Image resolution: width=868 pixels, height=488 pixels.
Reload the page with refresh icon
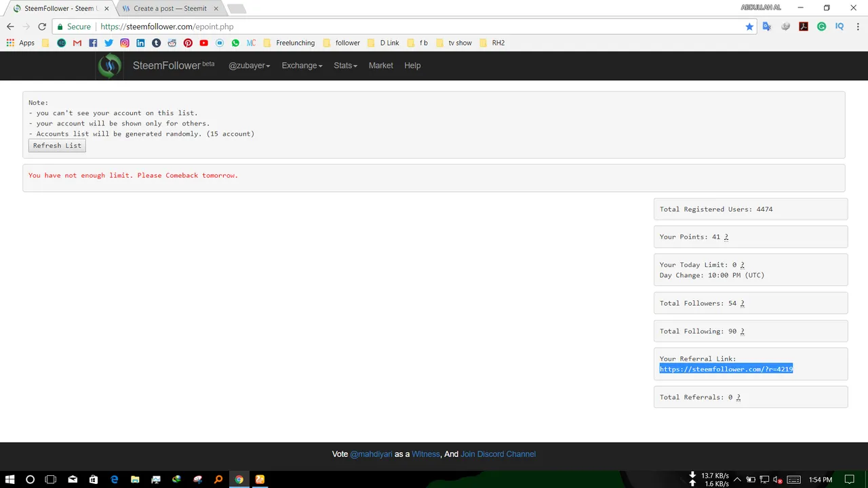point(42,26)
